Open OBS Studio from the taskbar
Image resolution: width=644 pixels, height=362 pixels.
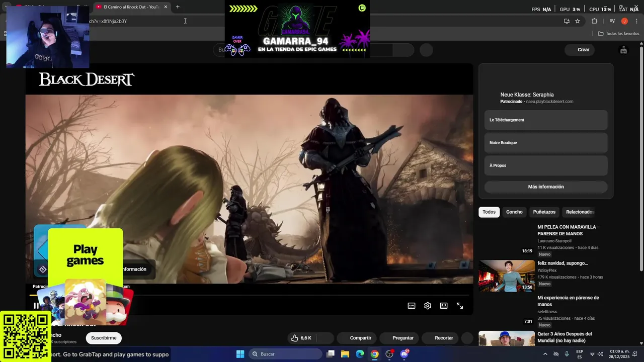[x=389, y=354]
